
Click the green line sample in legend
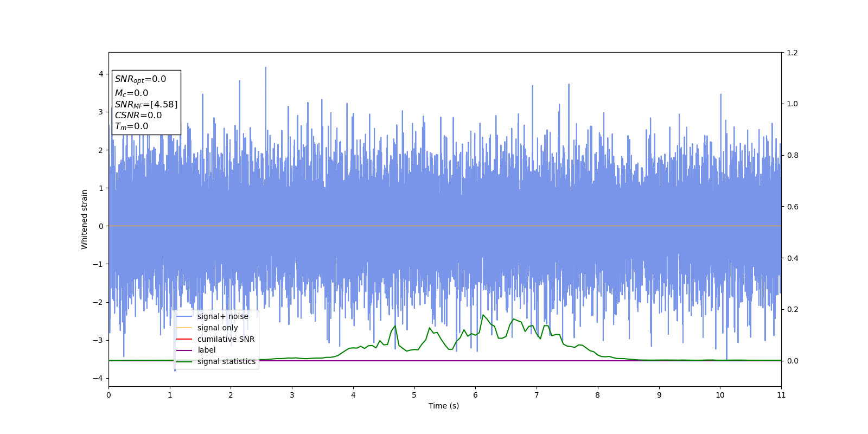(x=184, y=361)
